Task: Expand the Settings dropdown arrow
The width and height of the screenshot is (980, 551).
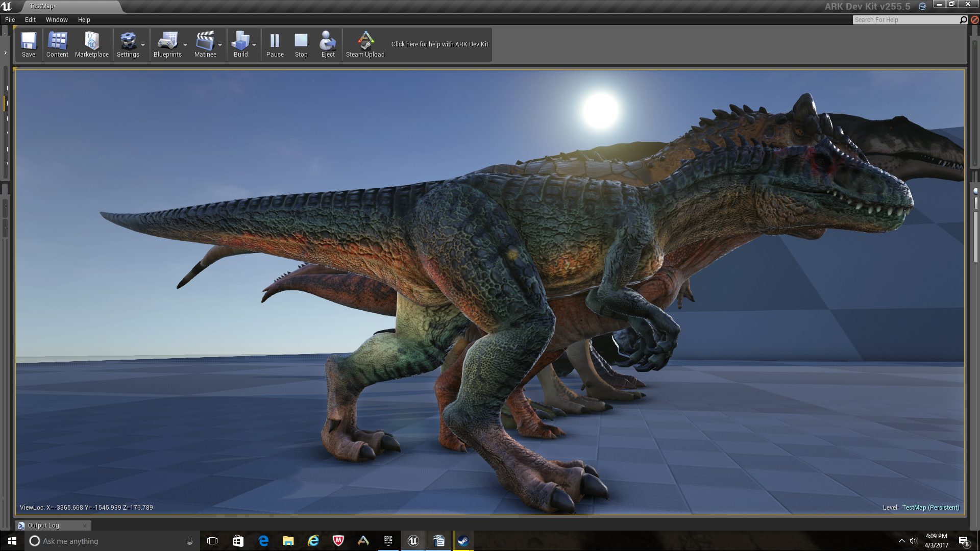Action: [143, 45]
